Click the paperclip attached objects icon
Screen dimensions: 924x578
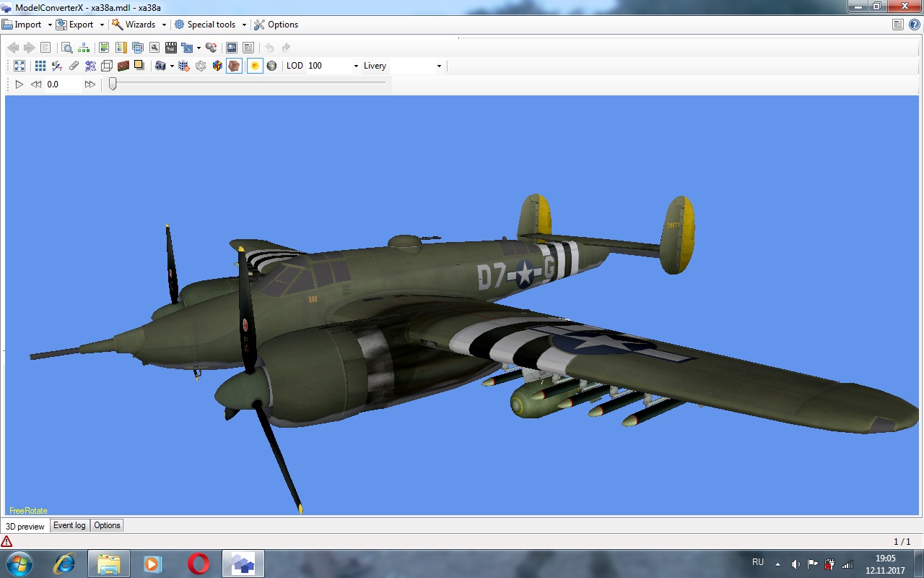[x=74, y=66]
